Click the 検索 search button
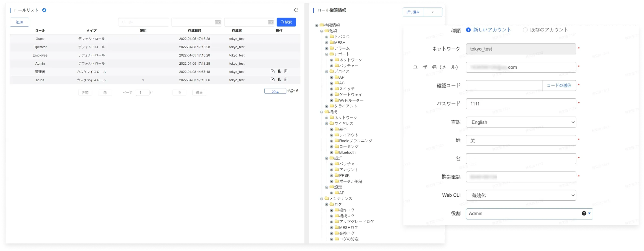The width and height of the screenshot is (644, 251). point(286,22)
